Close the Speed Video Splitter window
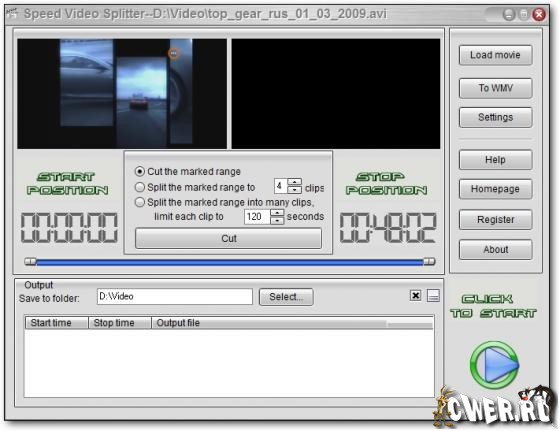 click(539, 15)
